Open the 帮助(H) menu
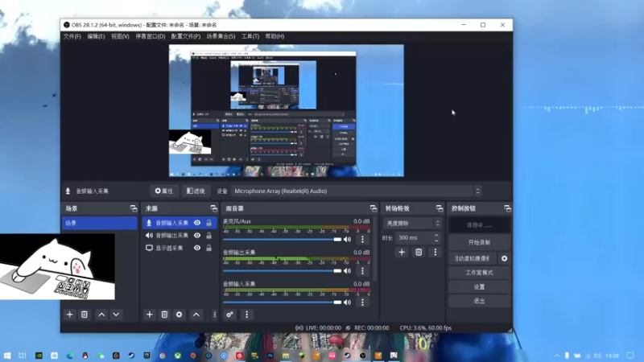 (x=275, y=36)
